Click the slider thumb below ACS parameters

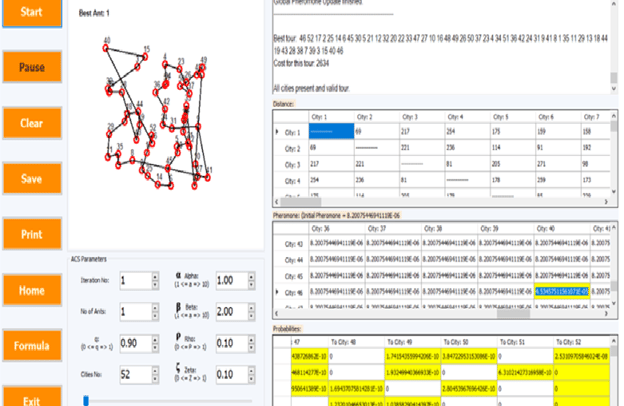86,400
